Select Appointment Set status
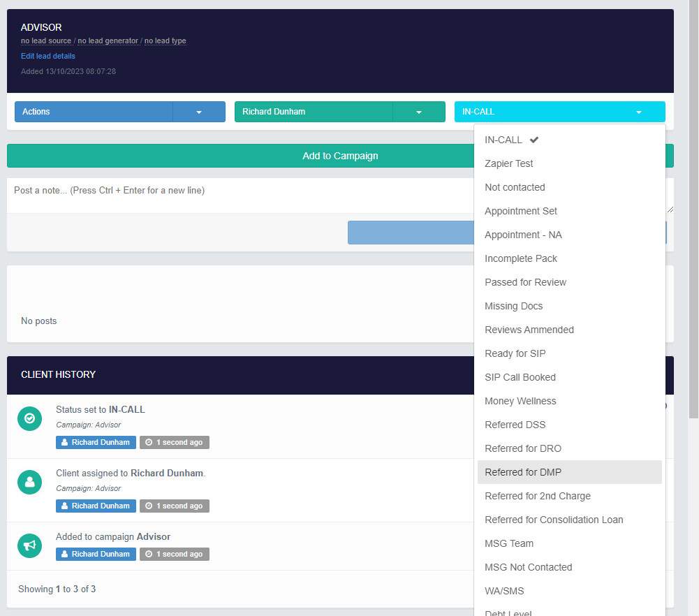The width and height of the screenshot is (699, 616). [x=569, y=211]
